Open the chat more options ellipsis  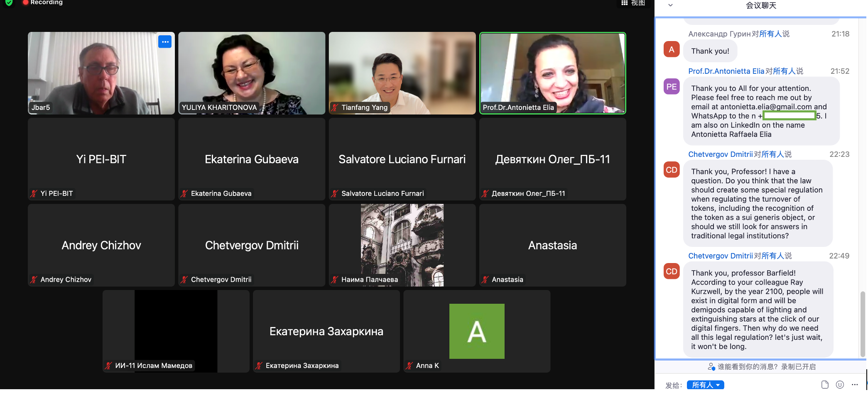(855, 385)
